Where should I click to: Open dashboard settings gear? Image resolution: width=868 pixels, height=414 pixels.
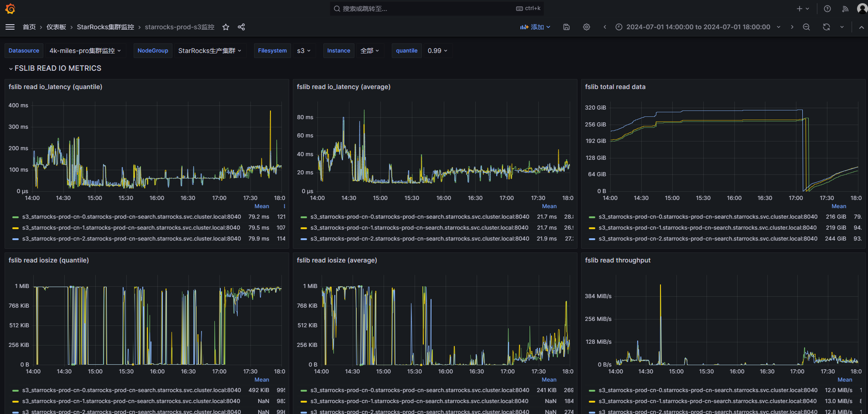click(587, 27)
